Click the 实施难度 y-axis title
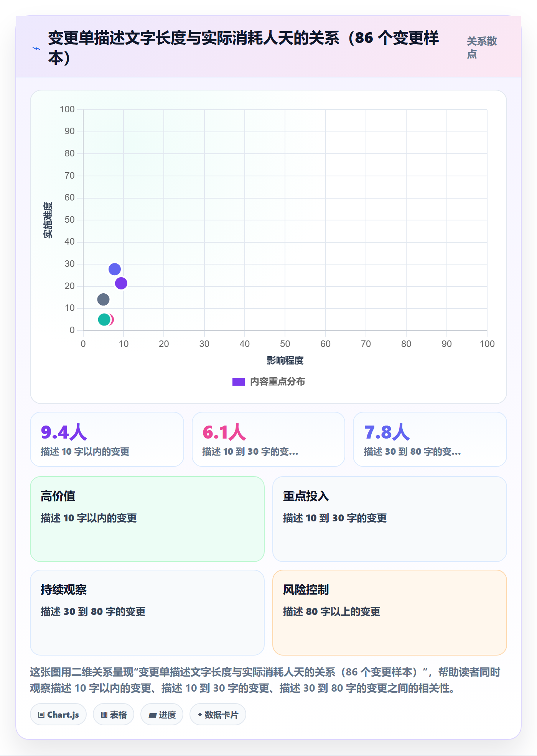The width and height of the screenshot is (537, 756). point(48,220)
